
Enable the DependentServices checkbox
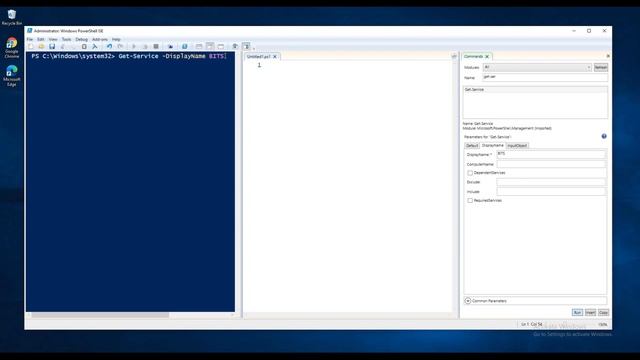pyautogui.click(x=470, y=173)
